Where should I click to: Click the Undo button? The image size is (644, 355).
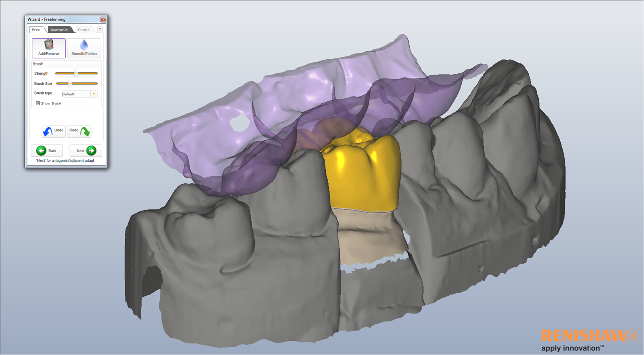pos(53,131)
